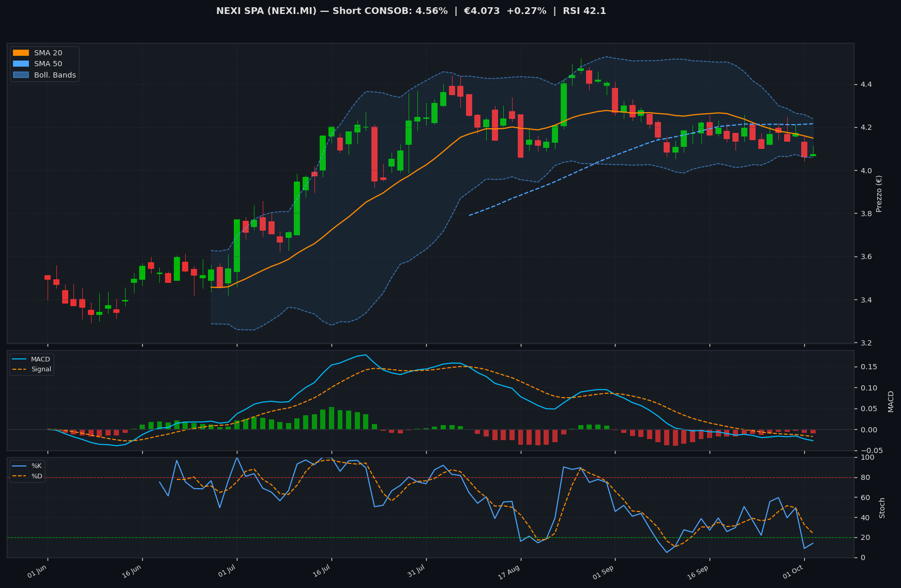Click the 01 Jul date axis label
The height and width of the screenshot is (588, 901).
tap(227, 571)
